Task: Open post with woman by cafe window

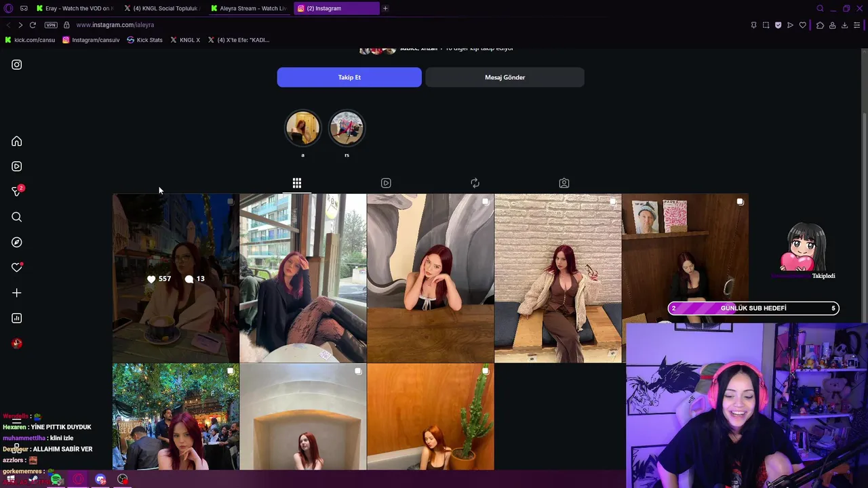Action: point(303,279)
